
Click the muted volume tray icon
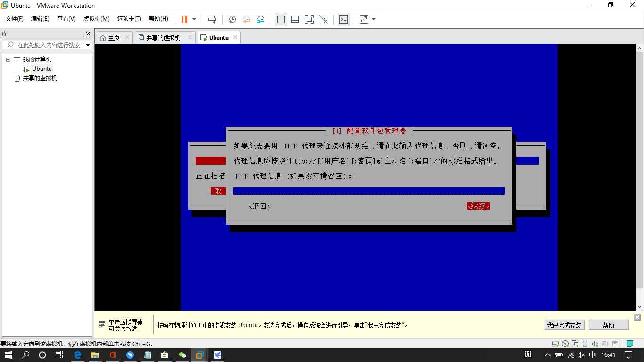(581, 355)
